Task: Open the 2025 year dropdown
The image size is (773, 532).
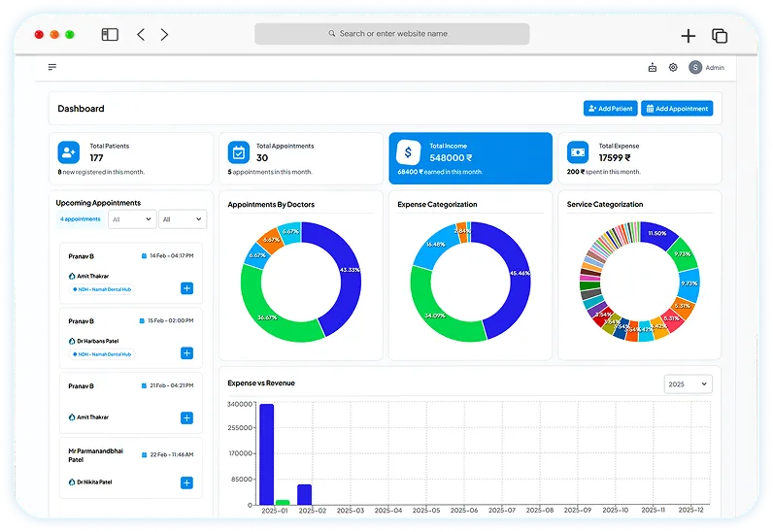Action: (x=688, y=384)
